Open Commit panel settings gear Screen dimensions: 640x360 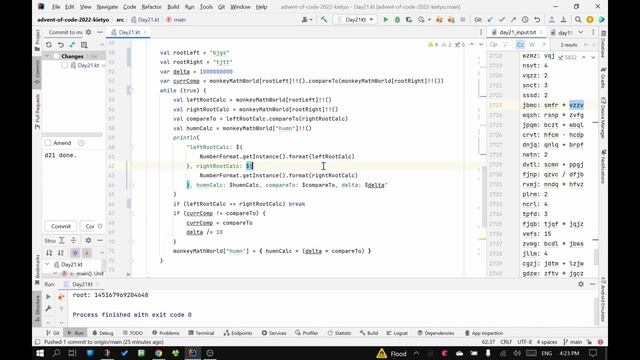[89, 32]
